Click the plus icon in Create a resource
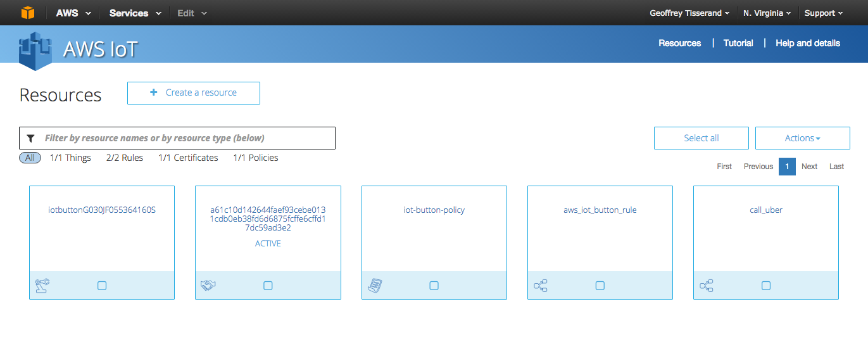The width and height of the screenshot is (868, 349). point(154,92)
